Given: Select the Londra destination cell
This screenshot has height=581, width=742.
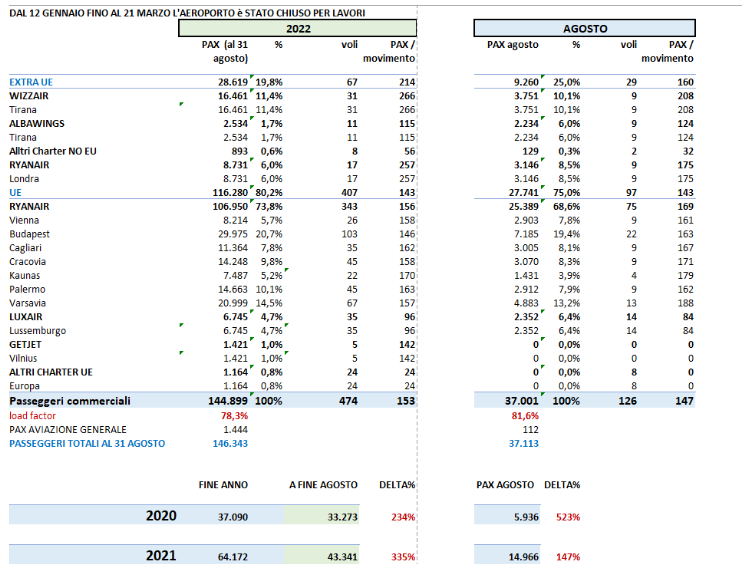Looking at the screenshot, I should coord(24,178).
